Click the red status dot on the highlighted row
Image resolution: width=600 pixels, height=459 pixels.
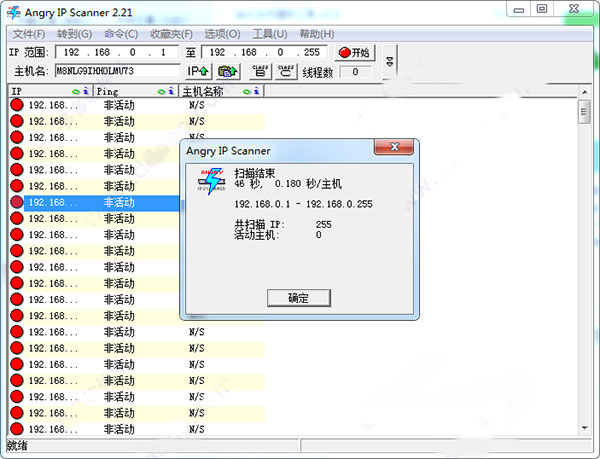[16, 202]
